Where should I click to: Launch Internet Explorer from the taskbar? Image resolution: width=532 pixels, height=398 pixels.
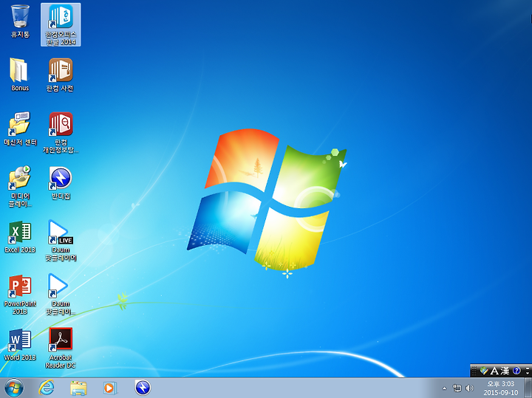(x=47, y=388)
